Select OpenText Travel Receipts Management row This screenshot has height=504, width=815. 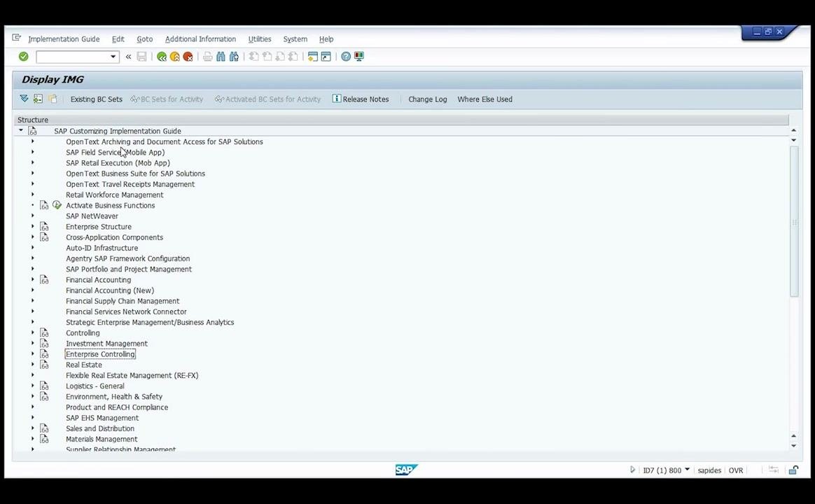coord(130,184)
